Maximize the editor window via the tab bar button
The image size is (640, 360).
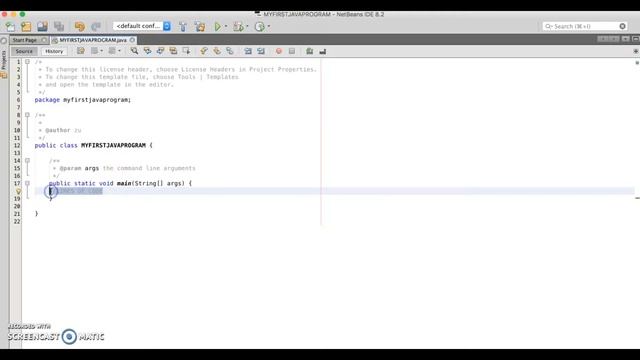tap(636, 39)
